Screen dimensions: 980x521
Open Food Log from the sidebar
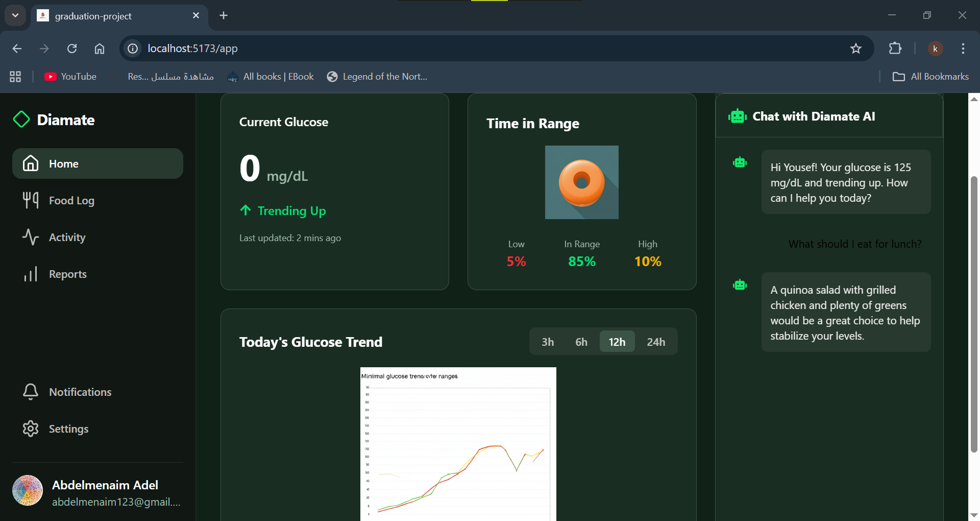click(x=71, y=201)
